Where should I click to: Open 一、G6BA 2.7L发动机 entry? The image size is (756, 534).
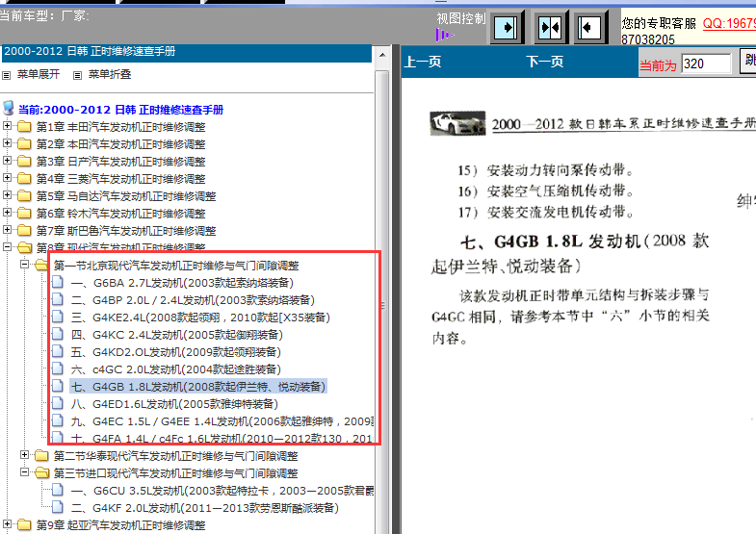[x=182, y=283]
